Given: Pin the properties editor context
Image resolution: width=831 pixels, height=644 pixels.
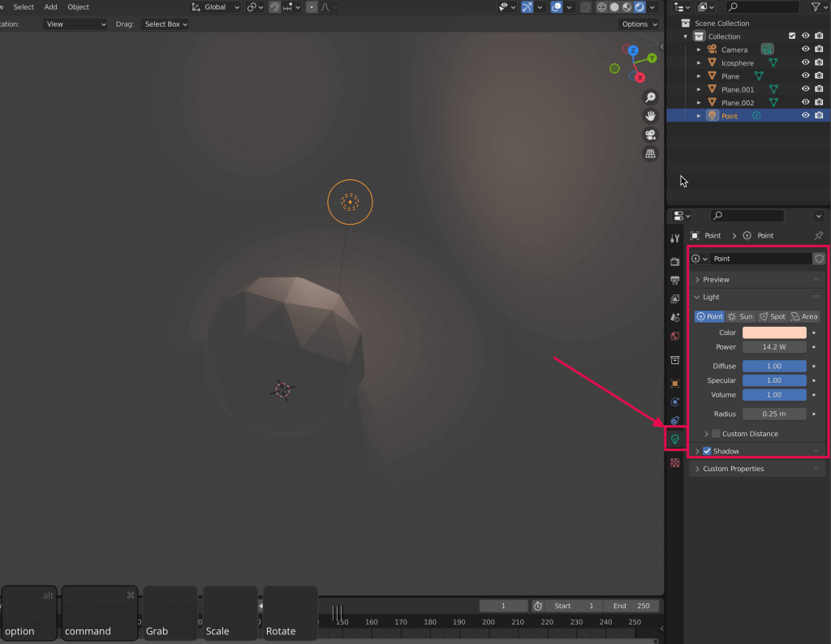Looking at the screenshot, I should (819, 236).
